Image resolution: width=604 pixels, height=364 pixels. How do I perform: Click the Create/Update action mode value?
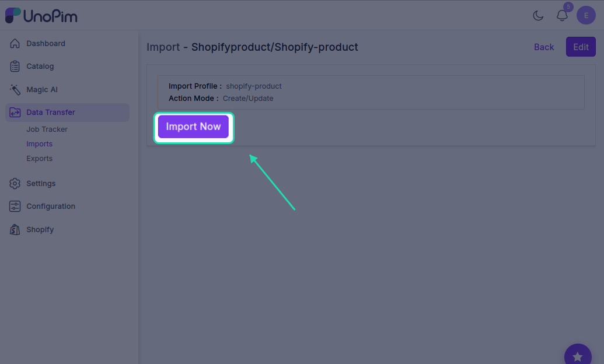point(248,98)
